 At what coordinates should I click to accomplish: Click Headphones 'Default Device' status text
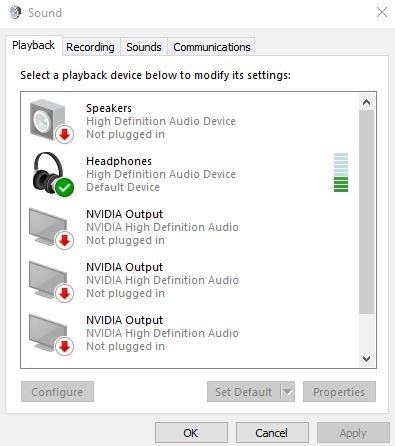point(123,187)
